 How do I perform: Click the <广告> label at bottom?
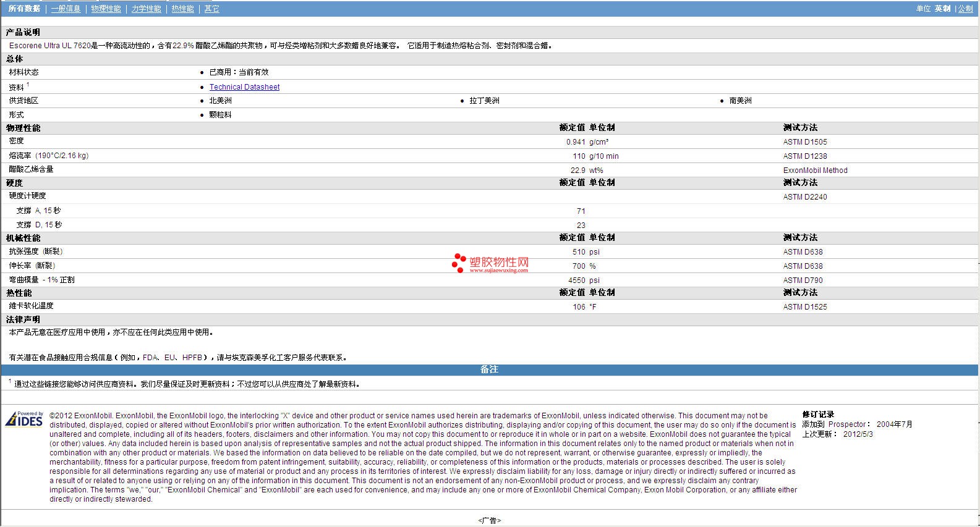(489, 521)
